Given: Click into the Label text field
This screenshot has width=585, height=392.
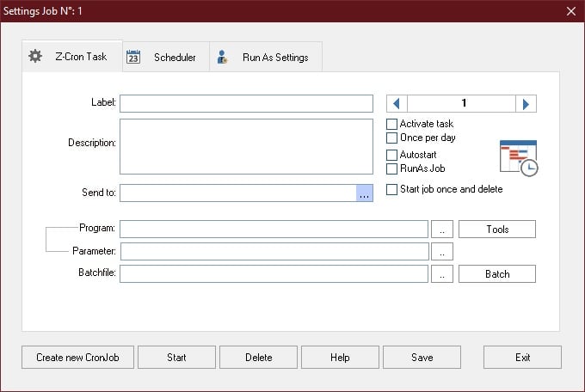Looking at the screenshot, I should point(246,104).
